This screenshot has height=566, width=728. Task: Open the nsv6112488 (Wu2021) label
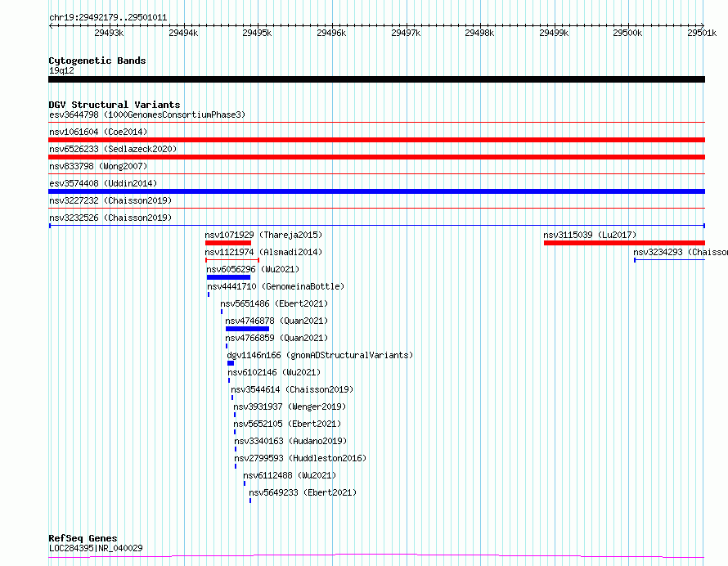click(290, 475)
